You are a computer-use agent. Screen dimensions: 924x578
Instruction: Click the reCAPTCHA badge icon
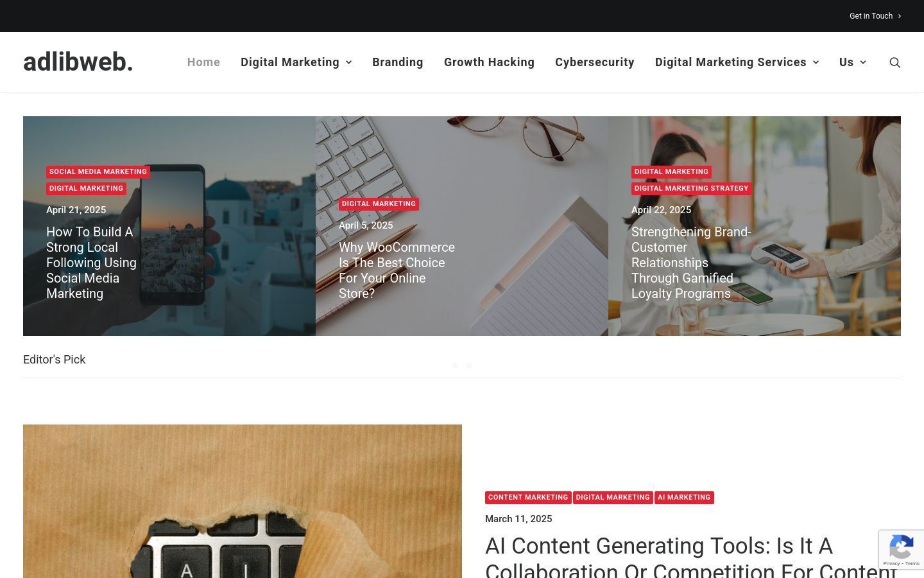[x=901, y=550]
